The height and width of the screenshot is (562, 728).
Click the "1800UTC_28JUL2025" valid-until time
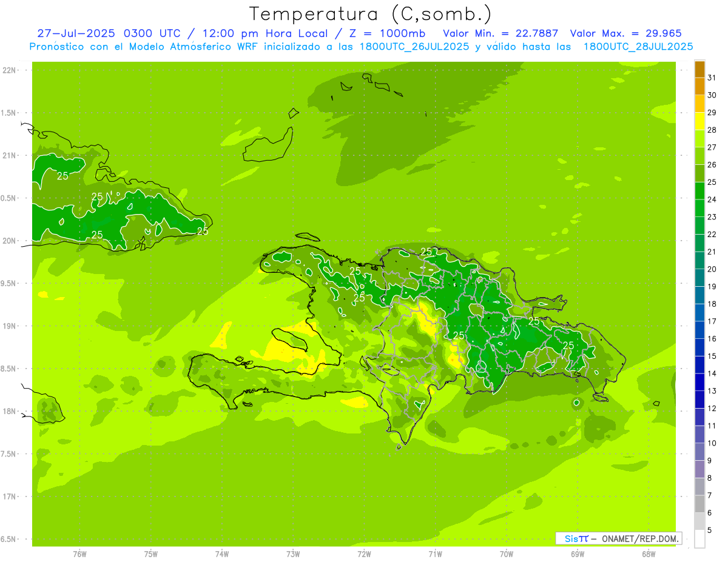pyautogui.click(x=638, y=47)
